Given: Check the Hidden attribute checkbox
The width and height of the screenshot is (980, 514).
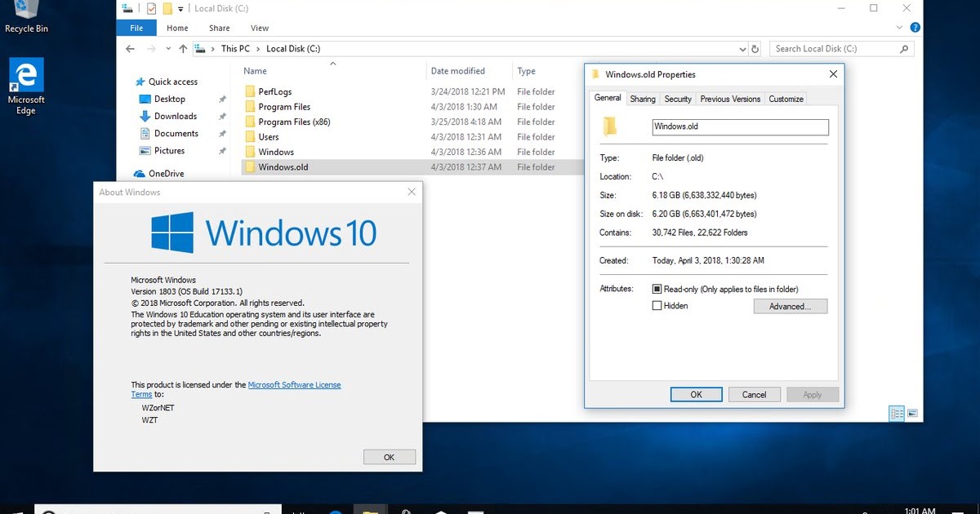Looking at the screenshot, I should click(657, 306).
